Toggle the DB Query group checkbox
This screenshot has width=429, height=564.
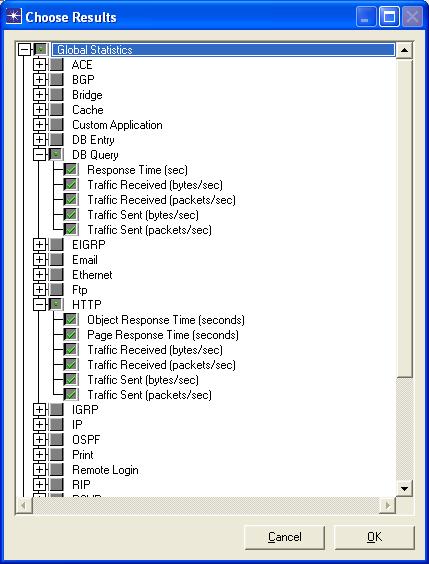click(x=56, y=155)
